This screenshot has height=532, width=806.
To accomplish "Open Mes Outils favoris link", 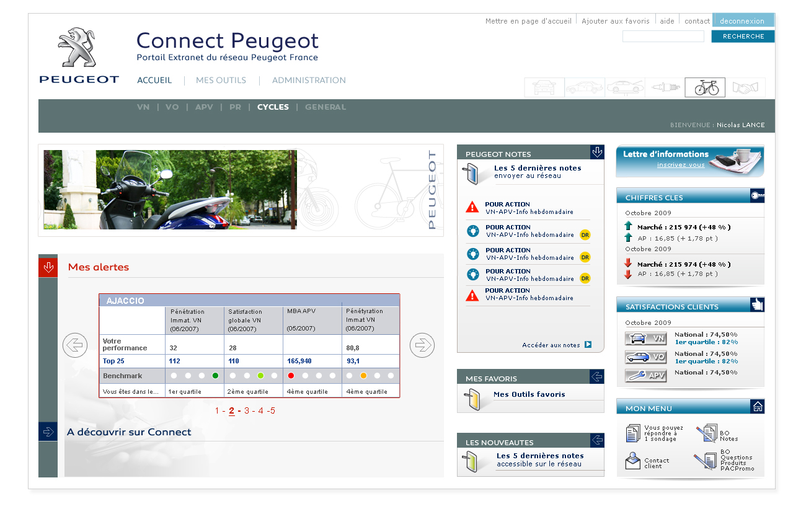I will (529, 394).
